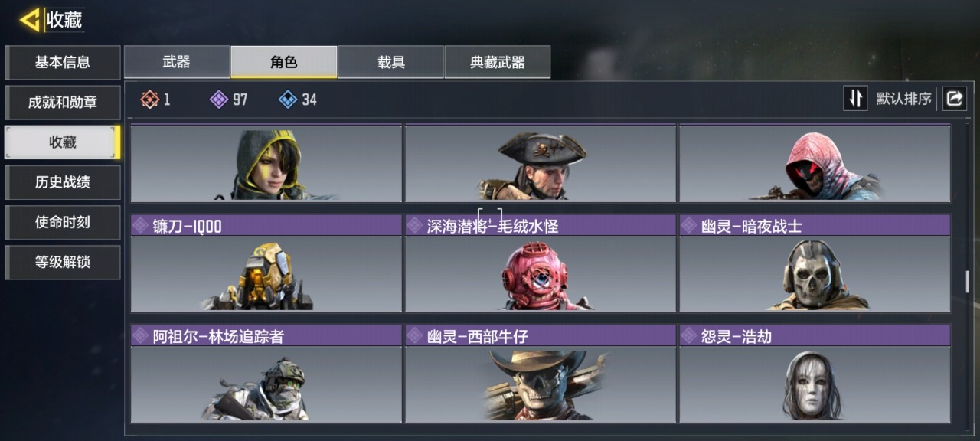Open the 典藏武器 tab

(497, 62)
